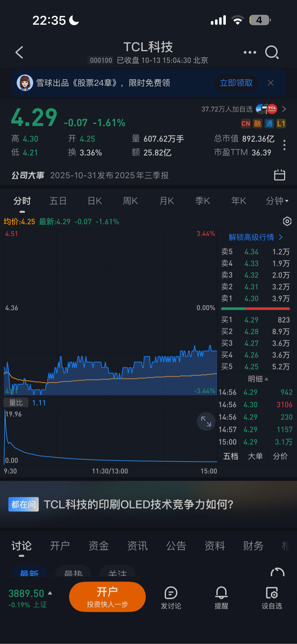Tap the 通 connect badge
The height and width of the screenshot is (644, 297).
click(x=269, y=124)
